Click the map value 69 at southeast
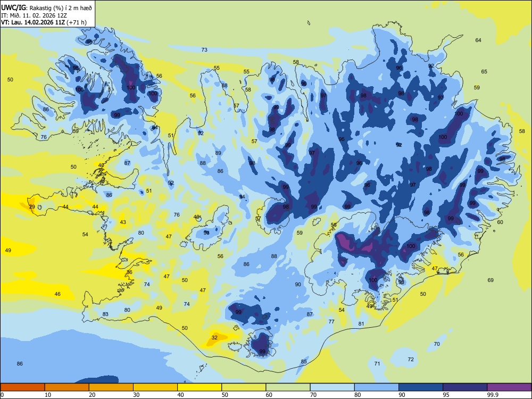Viewport: 532px width, 399px height. pos(491,280)
